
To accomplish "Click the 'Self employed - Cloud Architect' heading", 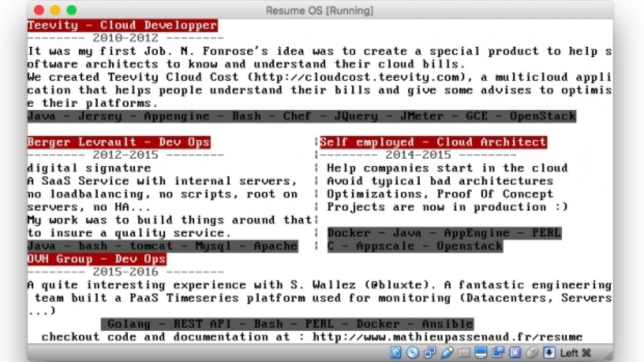I will [433, 142].
